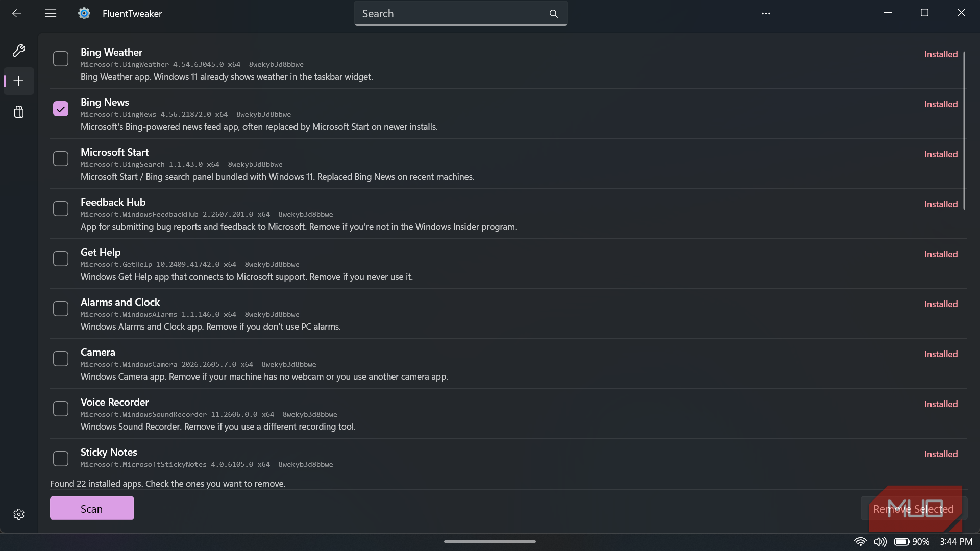Click the Microsoft.BingSearch package ID text
Viewport: 980px width, 551px height.
(181, 164)
